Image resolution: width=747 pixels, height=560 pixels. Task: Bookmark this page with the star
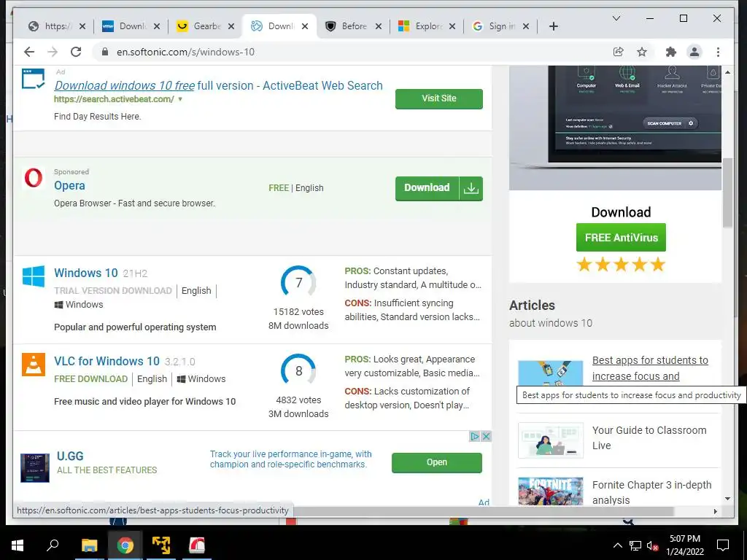642,52
